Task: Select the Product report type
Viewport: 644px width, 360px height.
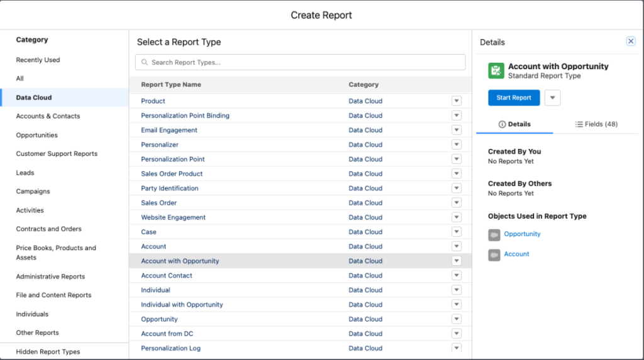Action: 153,101
